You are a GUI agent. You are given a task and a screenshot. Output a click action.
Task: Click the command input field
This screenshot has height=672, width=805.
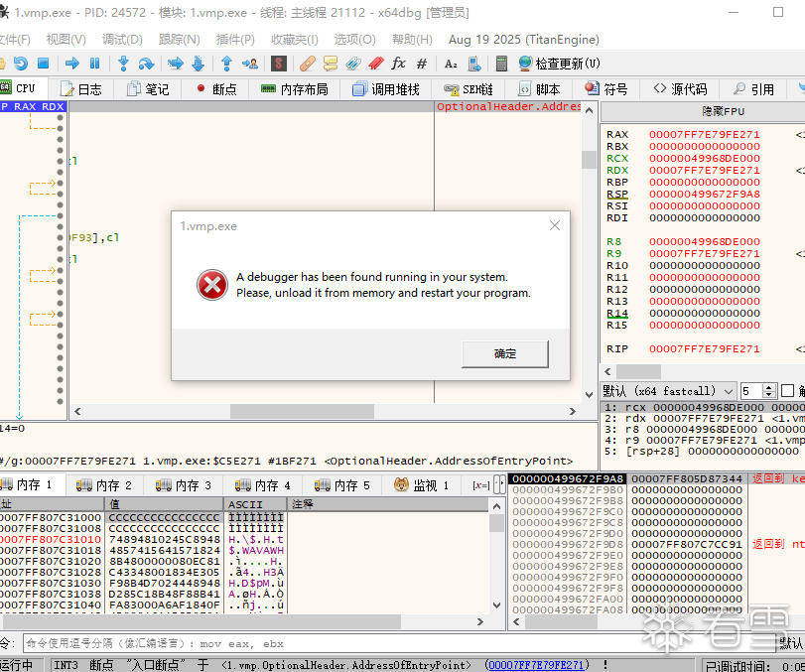coord(400,644)
